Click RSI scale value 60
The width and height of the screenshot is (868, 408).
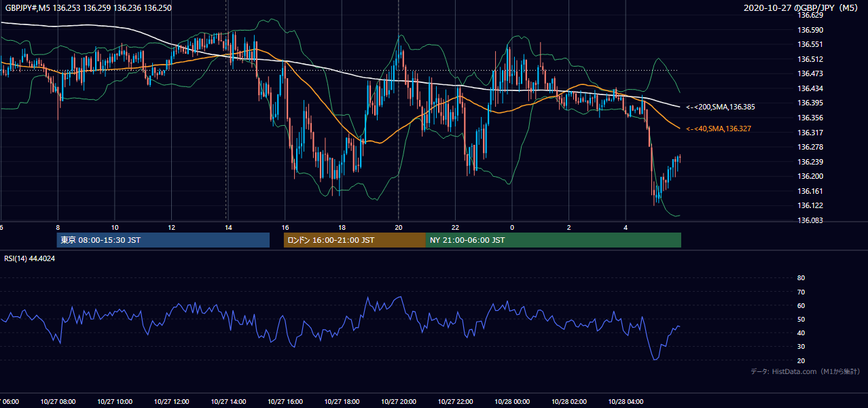click(801, 305)
